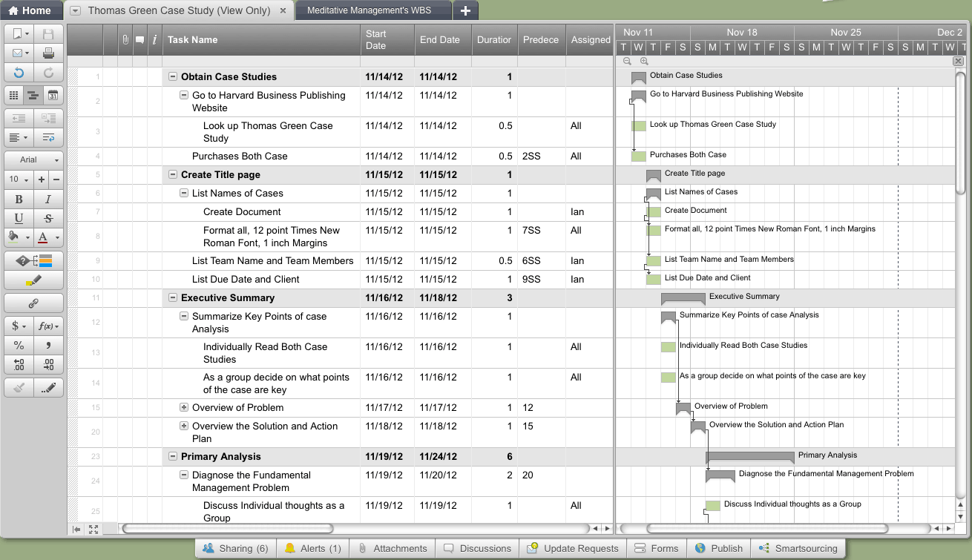The image size is (972, 560).
Task: Toggle italic formatting
Action: (x=48, y=199)
